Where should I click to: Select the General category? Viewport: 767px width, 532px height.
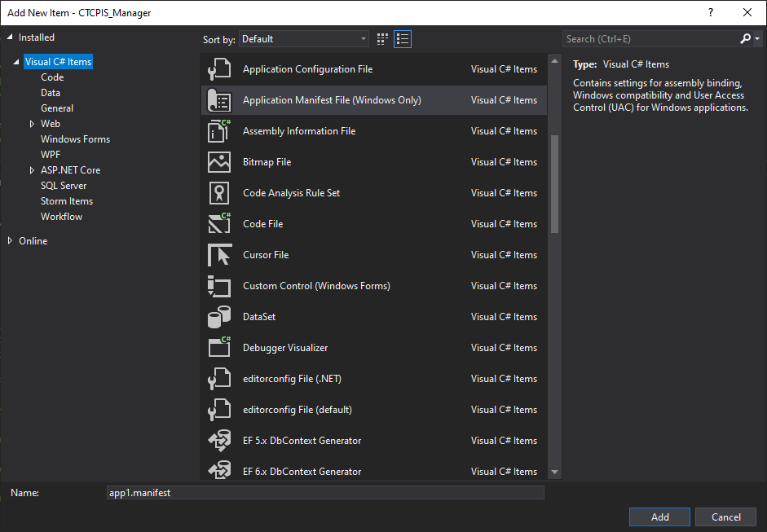57,108
